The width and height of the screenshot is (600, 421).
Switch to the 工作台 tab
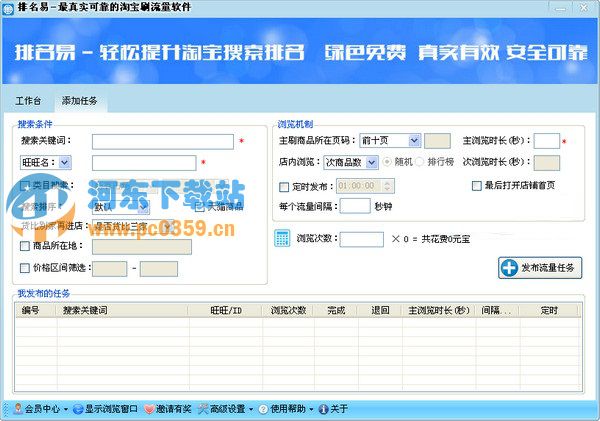28,101
